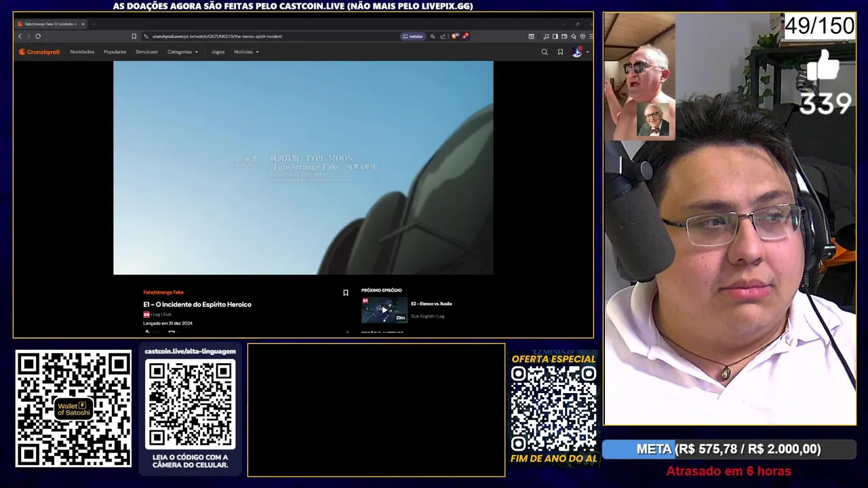Click the sidebar panel icon in browser toolbar
Screen dimensions: 868x488
point(555,37)
